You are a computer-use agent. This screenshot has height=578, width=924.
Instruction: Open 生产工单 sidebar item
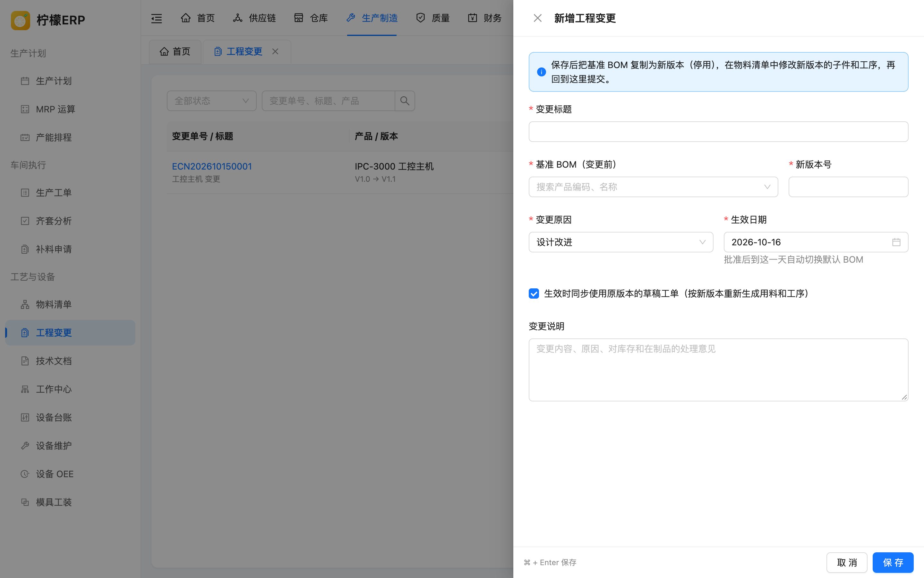pos(70,193)
